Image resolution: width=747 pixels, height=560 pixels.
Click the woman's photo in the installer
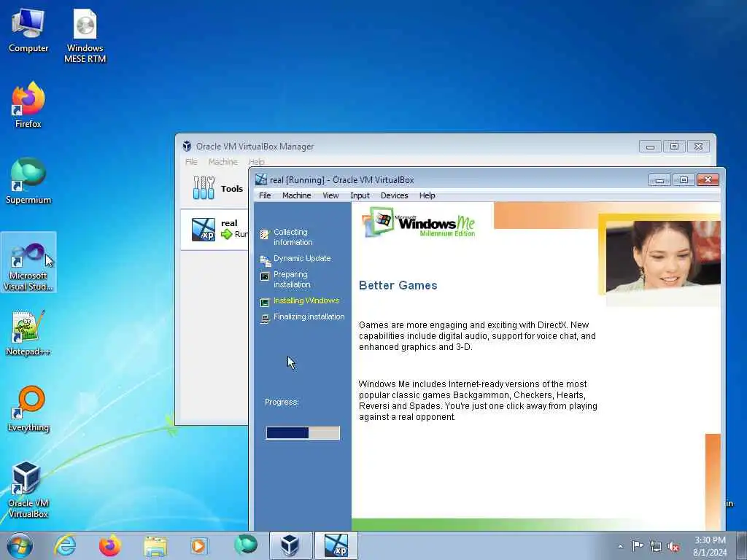point(662,256)
